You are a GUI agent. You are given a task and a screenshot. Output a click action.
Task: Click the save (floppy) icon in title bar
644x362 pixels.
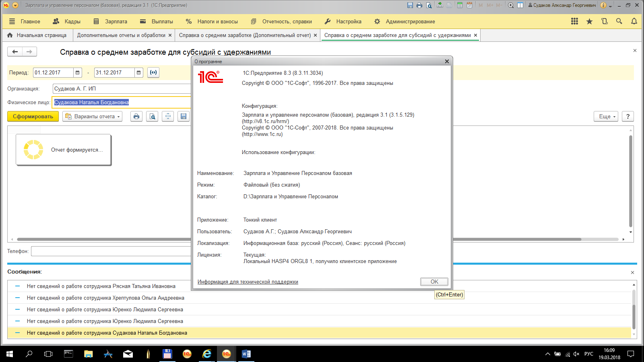[410, 5]
